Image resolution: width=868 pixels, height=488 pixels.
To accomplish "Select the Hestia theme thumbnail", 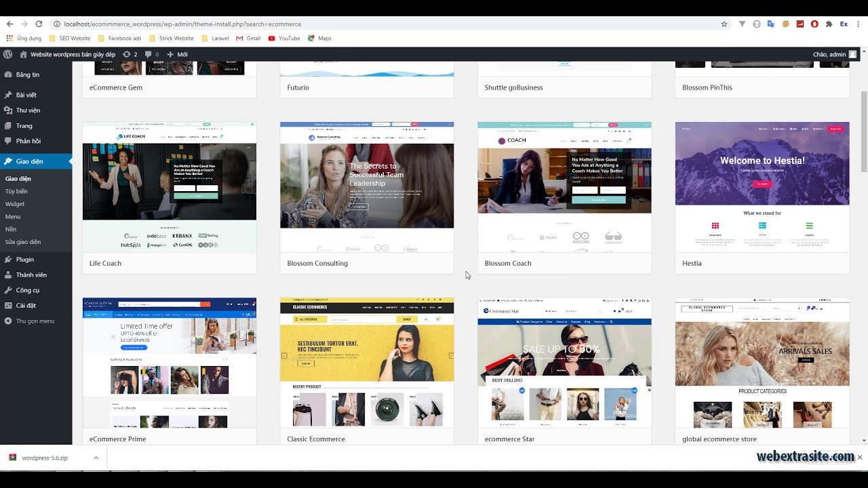I will 762,187.
